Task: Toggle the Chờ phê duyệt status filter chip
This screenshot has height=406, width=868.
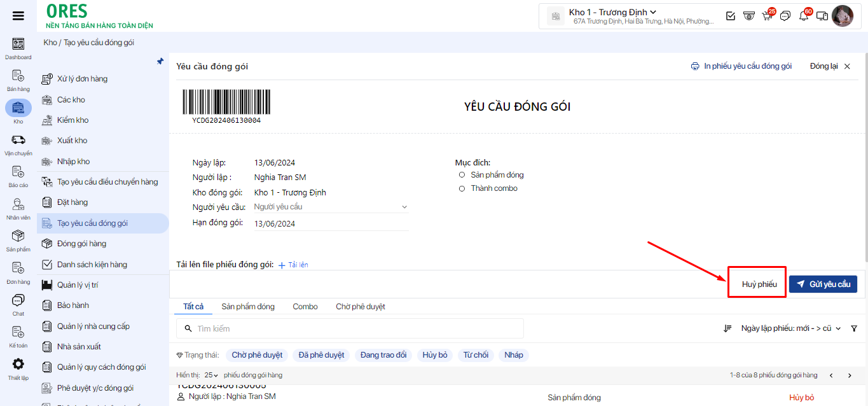Action: pyautogui.click(x=257, y=355)
